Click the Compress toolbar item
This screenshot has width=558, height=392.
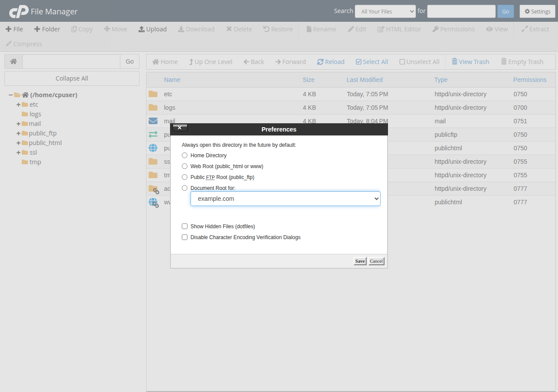(x=24, y=44)
